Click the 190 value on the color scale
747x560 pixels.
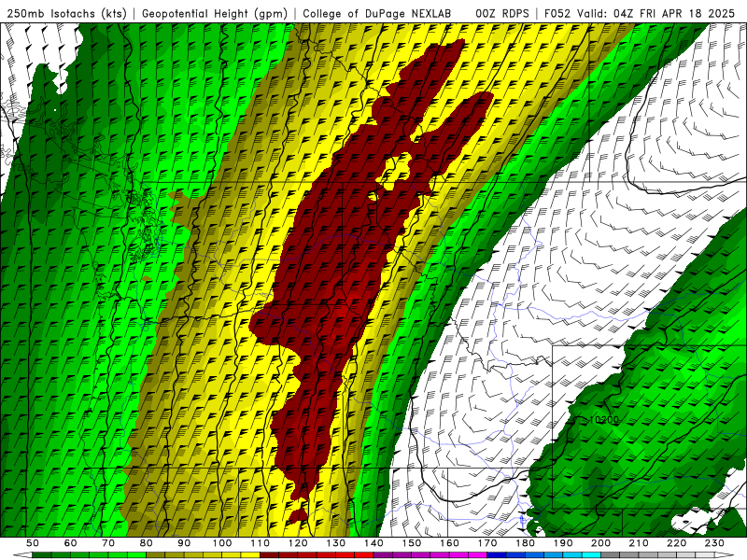(563, 543)
